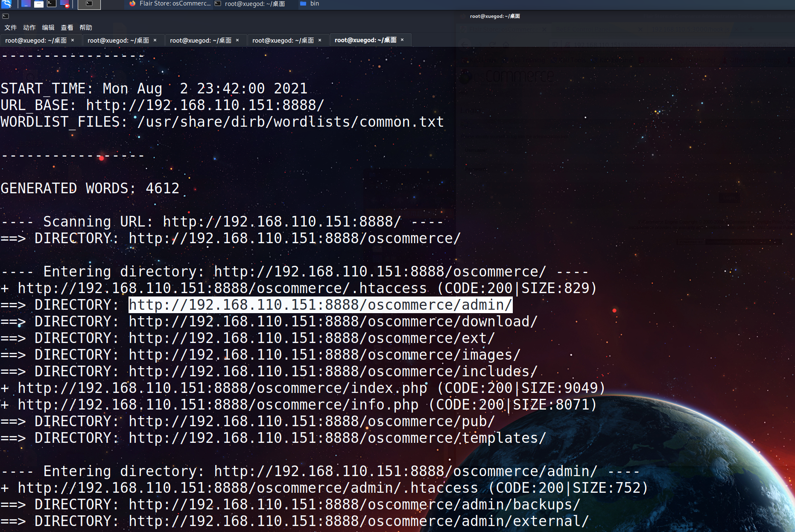The width and height of the screenshot is (795, 532).
Task: Click the oscommerce/pub/ directory URL
Action: (x=312, y=422)
